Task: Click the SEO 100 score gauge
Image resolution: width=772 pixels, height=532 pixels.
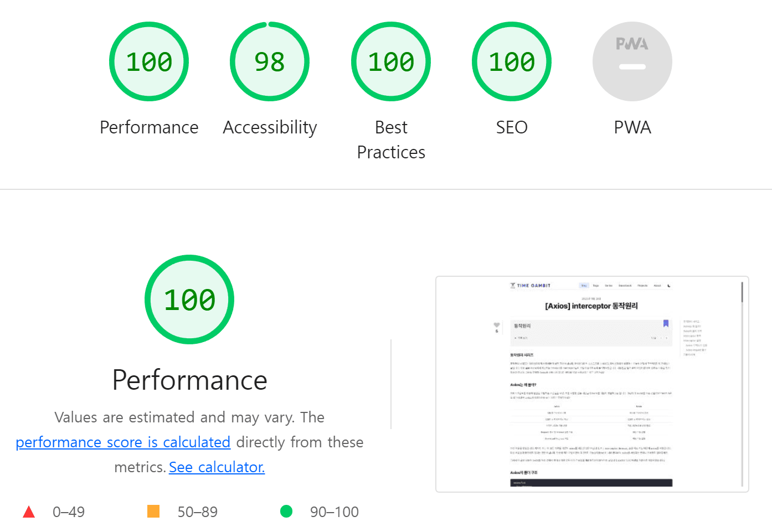Action: click(x=512, y=61)
